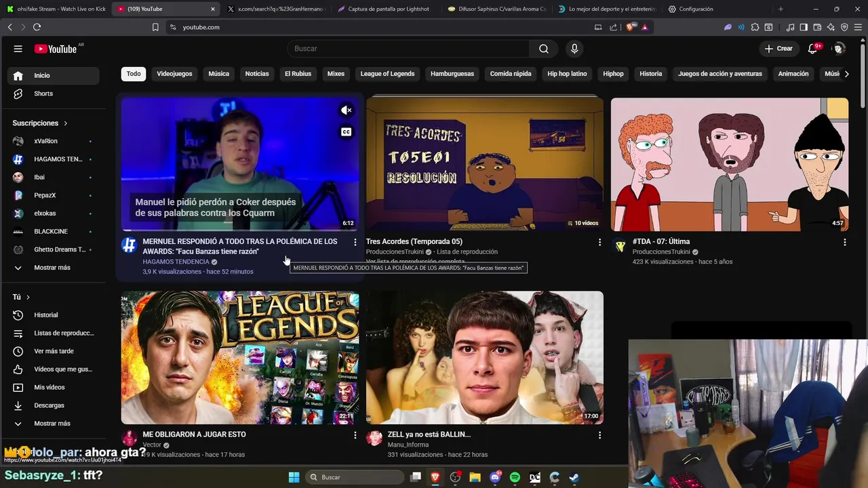868x488 pixels.
Task: Open the Windows Start menu
Action: pos(294,478)
